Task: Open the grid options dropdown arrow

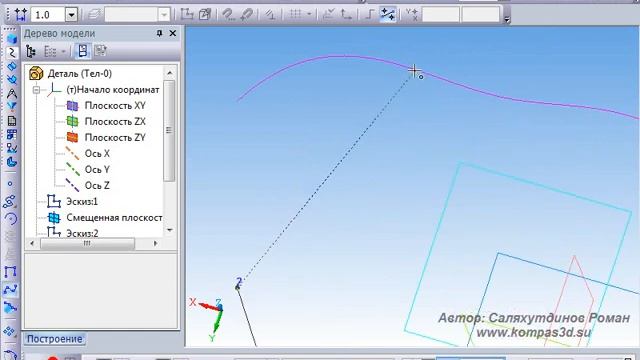Action: pyautogui.click(x=309, y=15)
